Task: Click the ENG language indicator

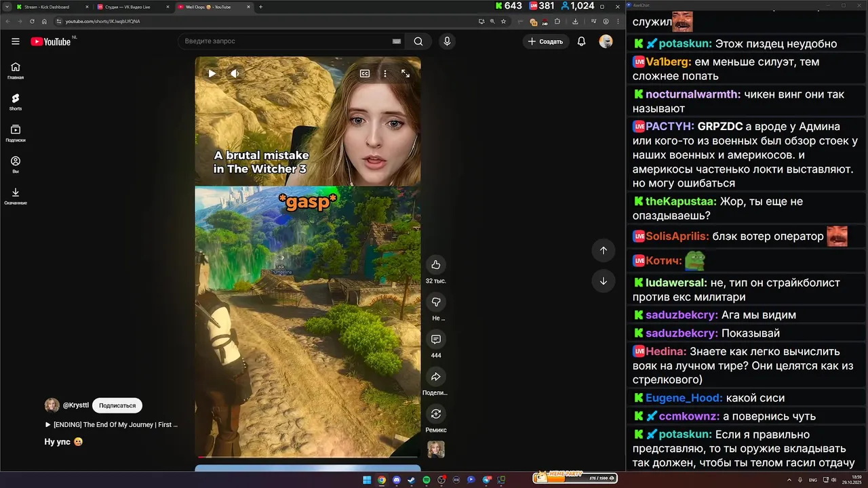Action: [813, 480]
